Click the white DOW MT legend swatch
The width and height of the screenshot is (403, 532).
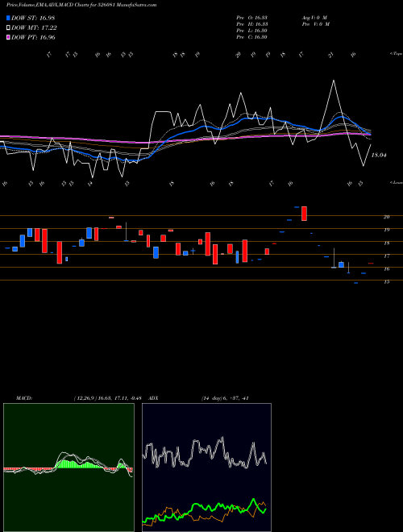pos(9,28)
